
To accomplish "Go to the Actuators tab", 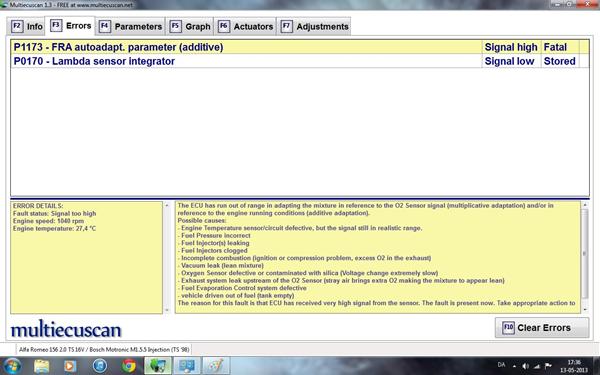I will [245, 26].
